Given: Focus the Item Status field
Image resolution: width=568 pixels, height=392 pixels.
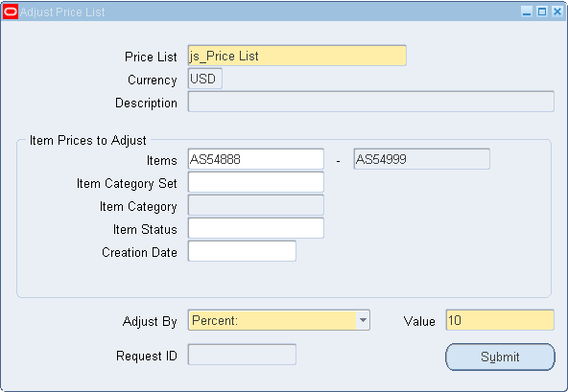Looking at the screenshot, I should click(256, 228).
